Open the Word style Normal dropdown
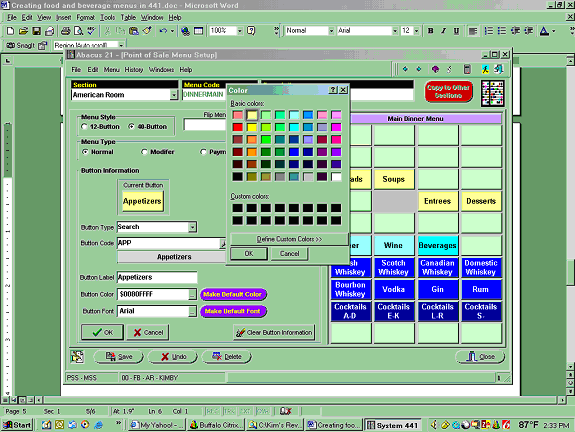The height and width of the screenshot is (432, 575). [331, 31]
